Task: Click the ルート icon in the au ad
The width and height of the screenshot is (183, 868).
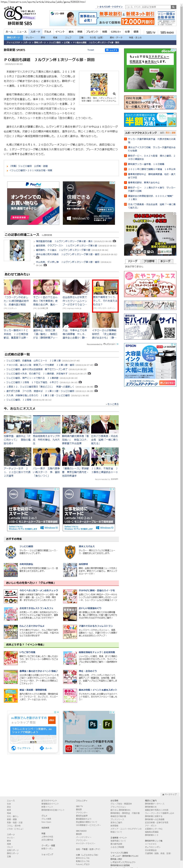Action: tap(41, 748)
